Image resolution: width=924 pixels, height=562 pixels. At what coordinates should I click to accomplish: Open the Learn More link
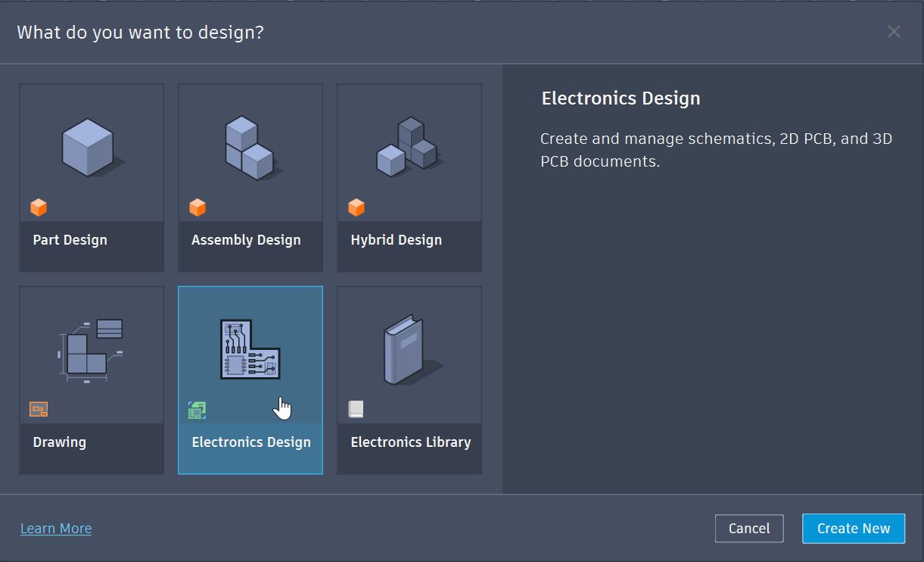point(56,528)
